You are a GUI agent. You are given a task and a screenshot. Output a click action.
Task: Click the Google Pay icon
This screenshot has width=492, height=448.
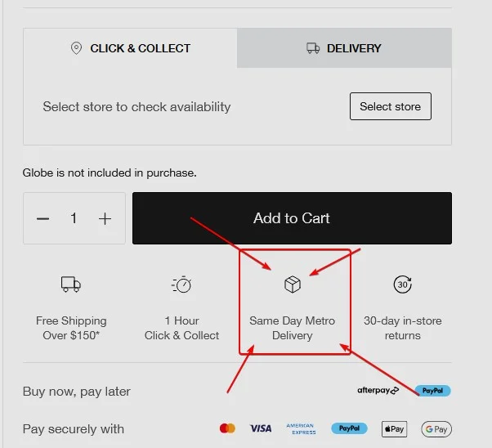(436, 428)
